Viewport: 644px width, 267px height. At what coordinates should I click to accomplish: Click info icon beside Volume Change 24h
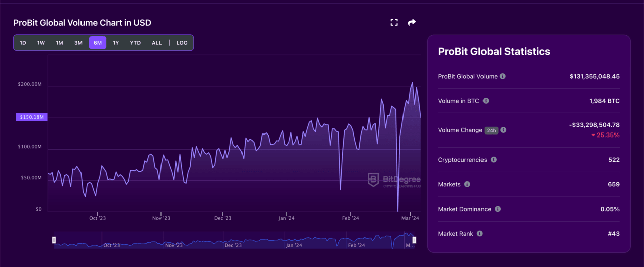(x=503, y=130)
